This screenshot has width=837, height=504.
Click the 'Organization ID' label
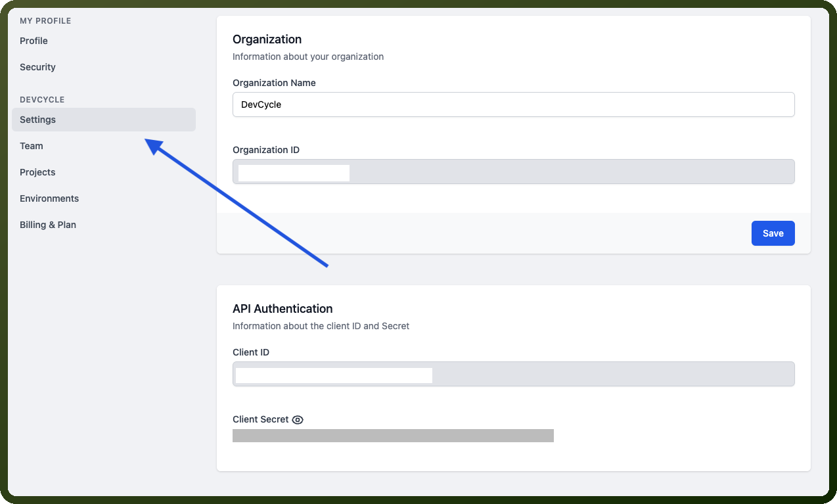pos(266,150)
